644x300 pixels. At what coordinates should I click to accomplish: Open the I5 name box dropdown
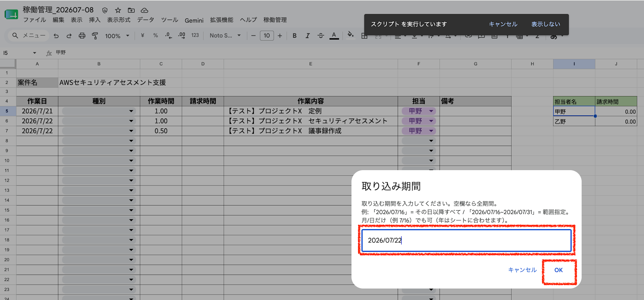(34, 53)
